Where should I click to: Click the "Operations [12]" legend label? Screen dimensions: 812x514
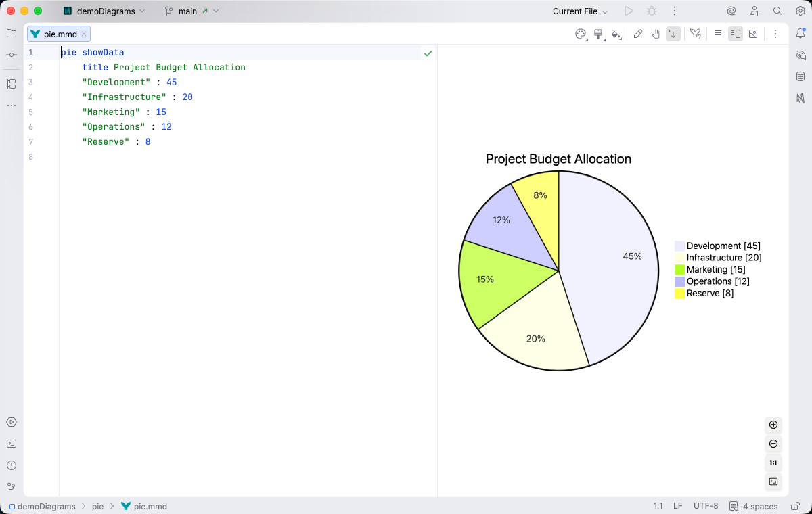pos(718,281)
